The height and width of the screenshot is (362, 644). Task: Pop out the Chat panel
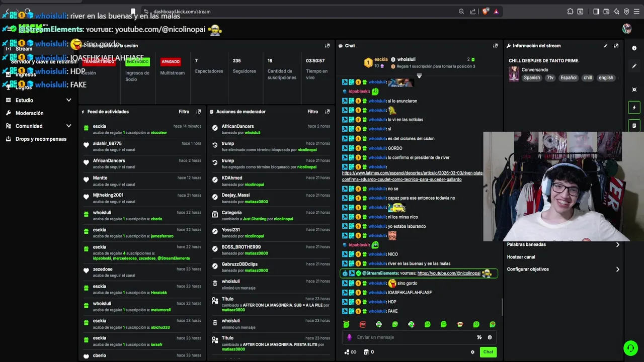(x=495, y=46)
